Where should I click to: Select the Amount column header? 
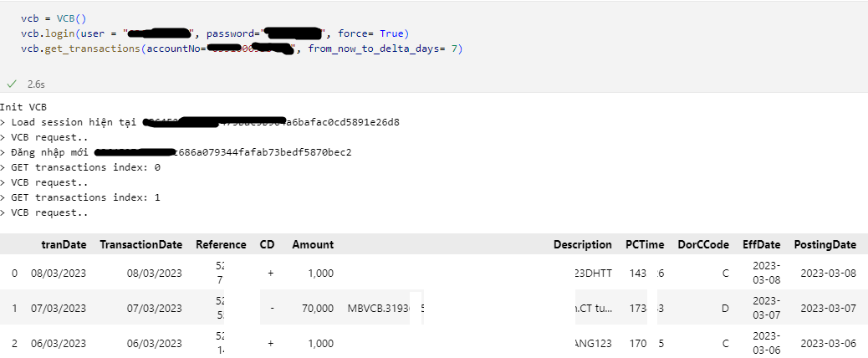tap(313, 244)
